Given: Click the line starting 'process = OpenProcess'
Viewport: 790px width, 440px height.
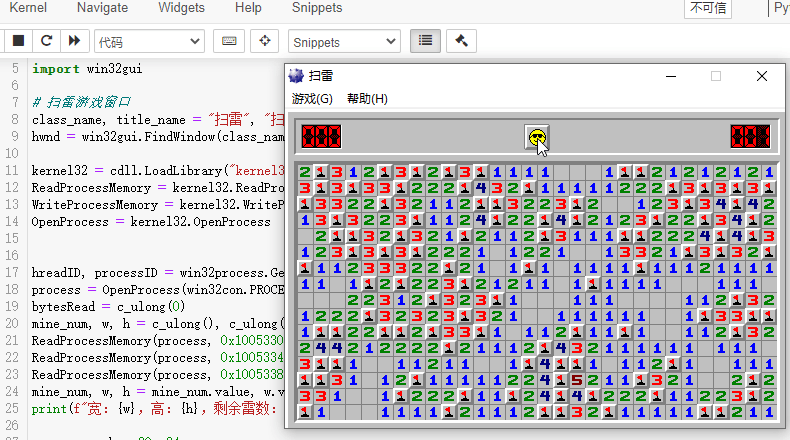Looking at the screenshot, I should (158, 290).
